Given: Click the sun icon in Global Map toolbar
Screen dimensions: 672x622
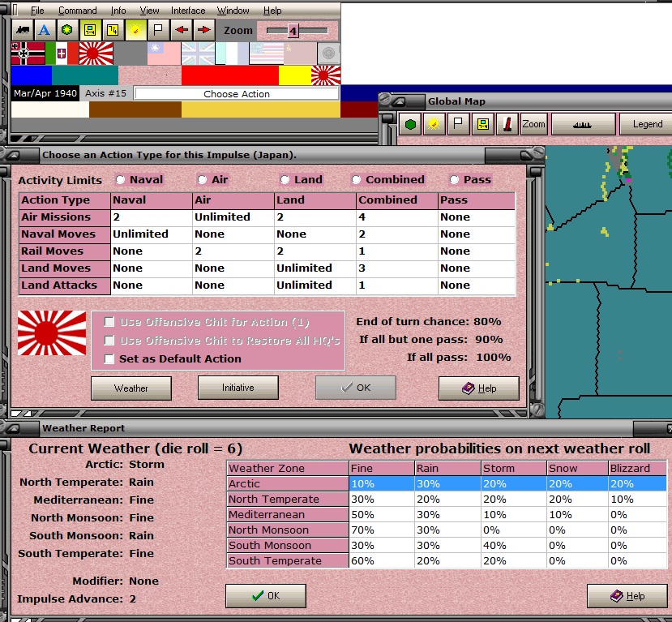Looking at the screenshot, I should click(434, 124).
